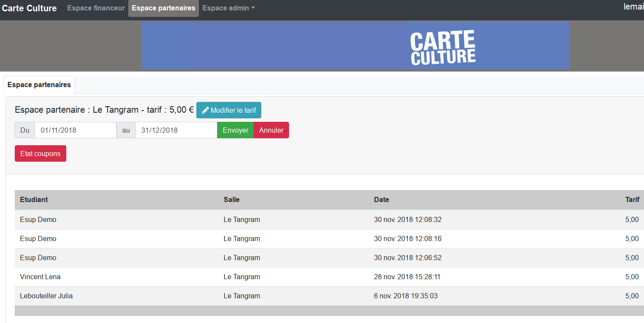Click the start date field 01/11/2018

[x=75, y=130]
